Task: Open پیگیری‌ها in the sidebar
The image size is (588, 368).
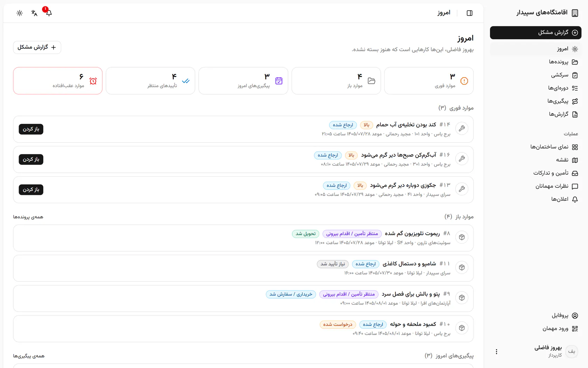Action: pos(535,101)
